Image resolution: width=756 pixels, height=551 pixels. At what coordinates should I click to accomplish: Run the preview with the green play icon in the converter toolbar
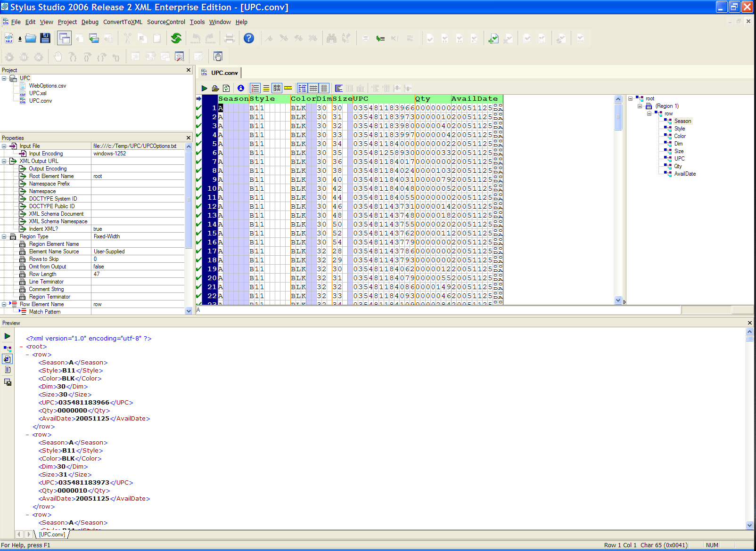pos(204,88)
